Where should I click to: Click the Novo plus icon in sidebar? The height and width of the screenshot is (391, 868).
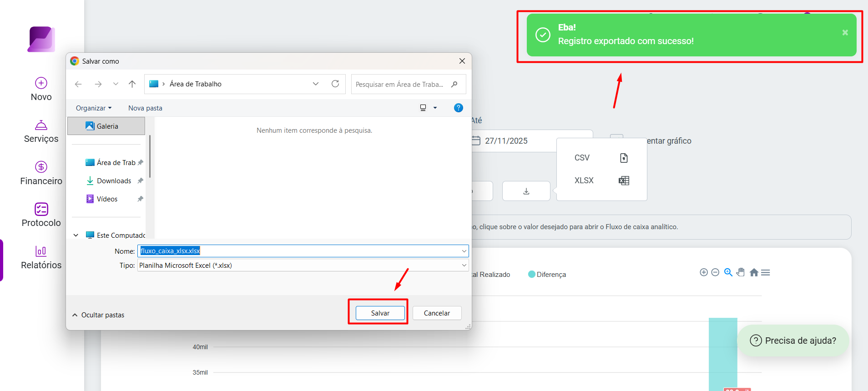(41, 83)
